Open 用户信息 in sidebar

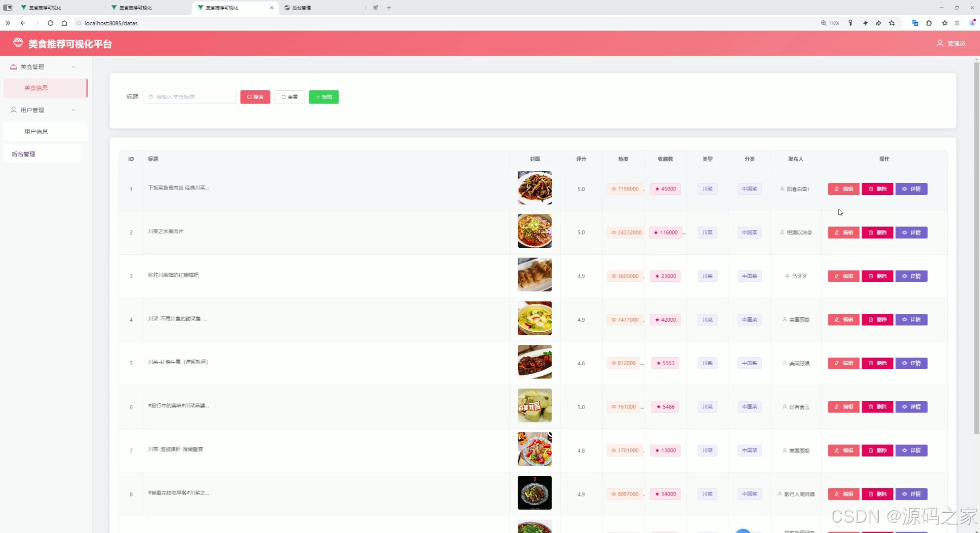[36, 131]
